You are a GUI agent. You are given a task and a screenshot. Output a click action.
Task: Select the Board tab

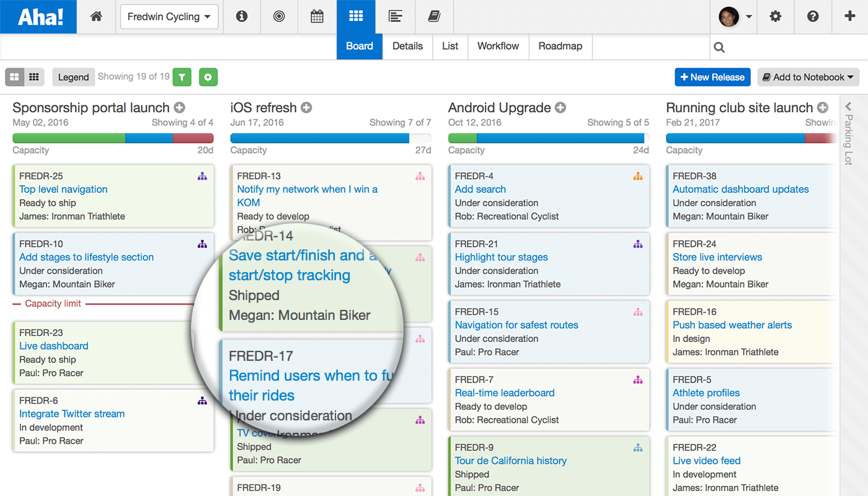360,46
